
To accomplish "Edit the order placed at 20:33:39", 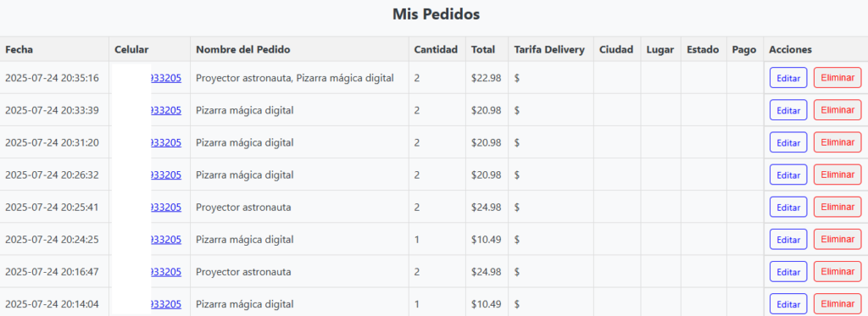I will pyautogui.click(x=788, y=110).
